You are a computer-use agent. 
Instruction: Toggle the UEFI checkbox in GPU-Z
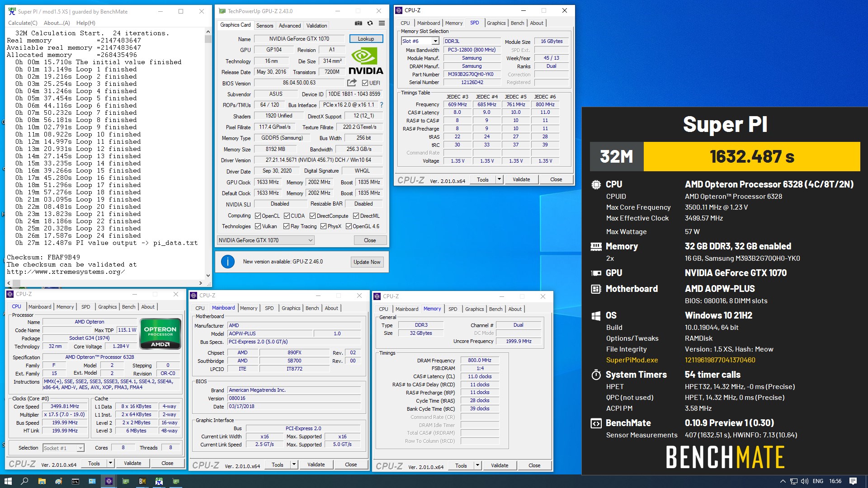[365, 83]
